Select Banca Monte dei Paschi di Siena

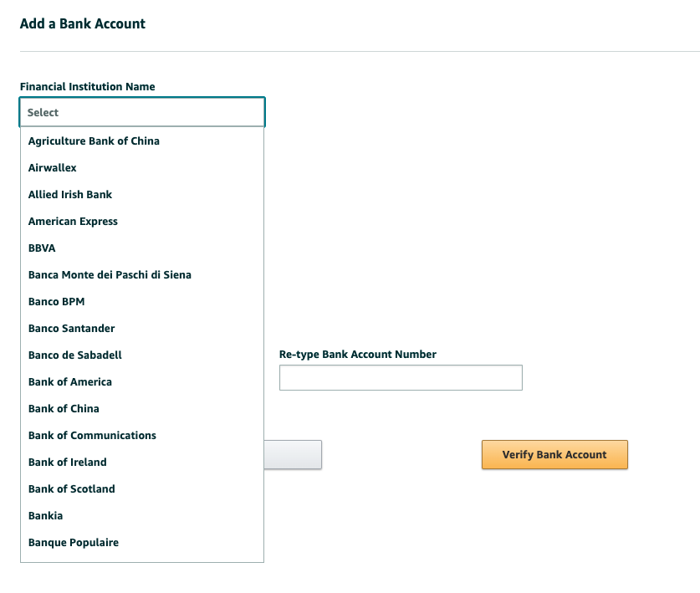(109, 274)
